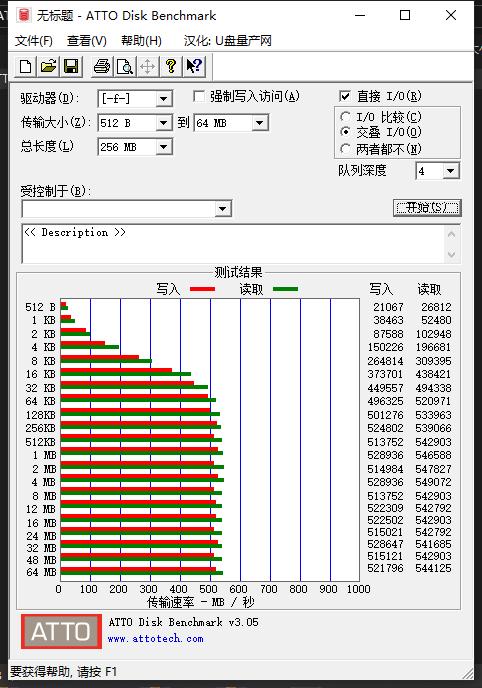Open the 查看(V) menu
This screenshot has width=482, height=688.
[x=87, y=41]
